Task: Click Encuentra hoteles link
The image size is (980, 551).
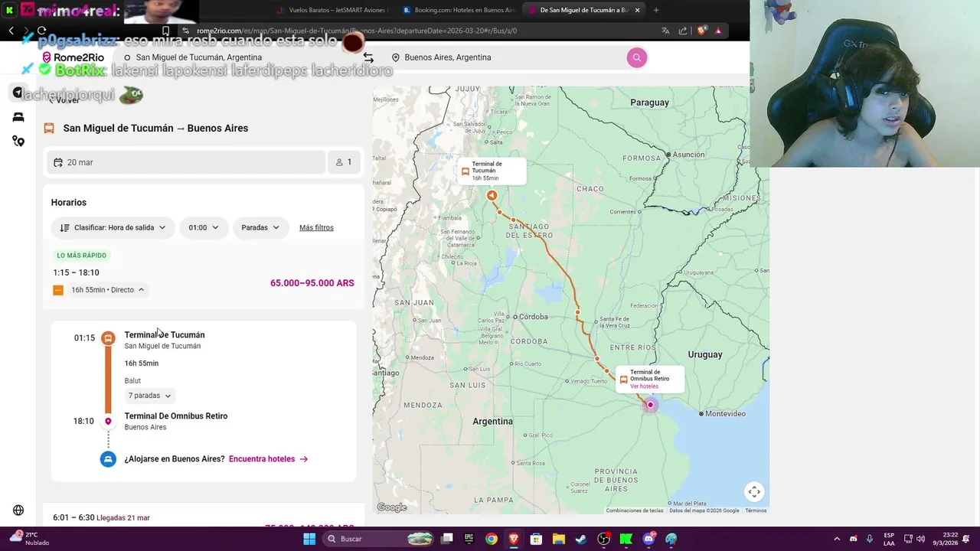Action: 268,459
